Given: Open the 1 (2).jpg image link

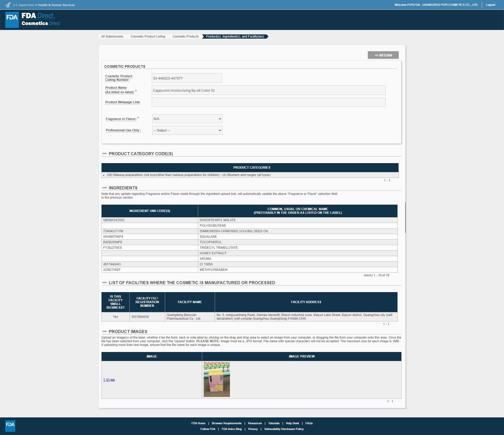Looking at the screenshot, I should 109,380.
